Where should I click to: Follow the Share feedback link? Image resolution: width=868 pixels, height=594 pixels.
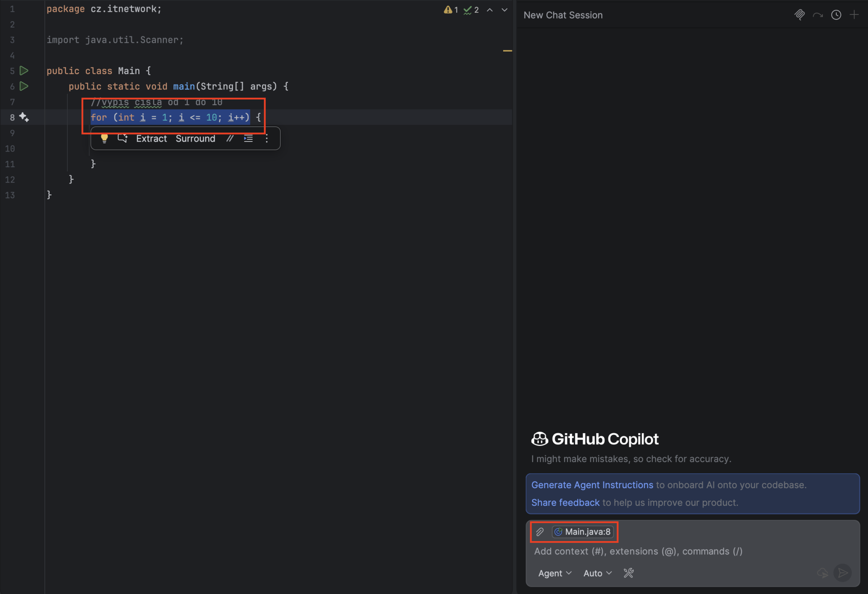pyautogui.click(x=565, y=503)
